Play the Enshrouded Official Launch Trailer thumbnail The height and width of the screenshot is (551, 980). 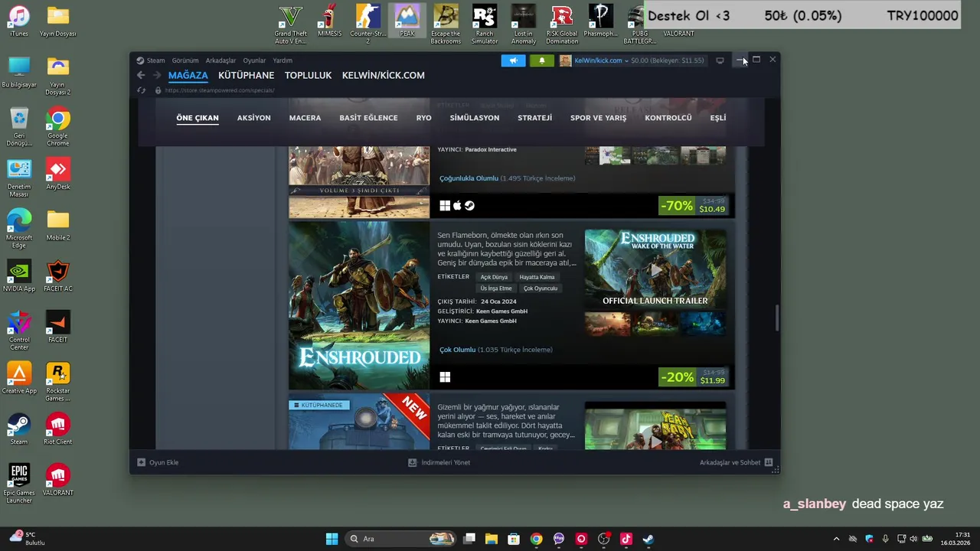[655, 269]
